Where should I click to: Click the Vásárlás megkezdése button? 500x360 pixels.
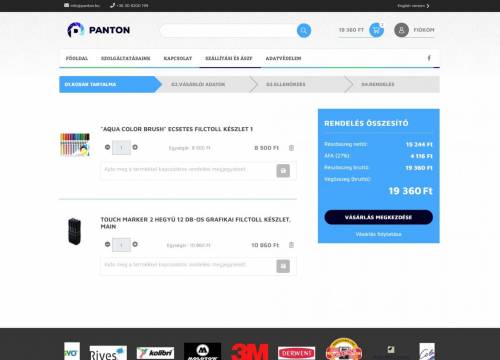tap(378, 217)
